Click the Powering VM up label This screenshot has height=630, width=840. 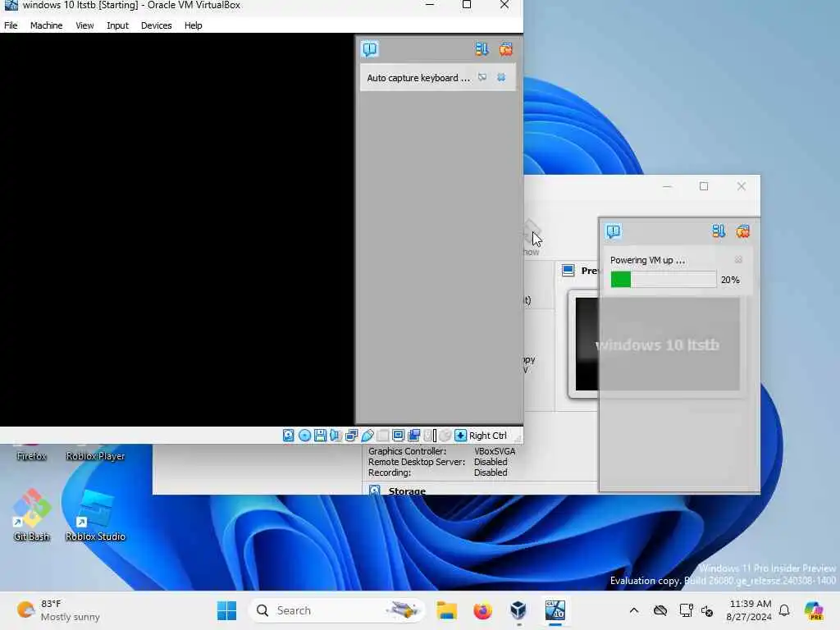[x=647, y=260]
